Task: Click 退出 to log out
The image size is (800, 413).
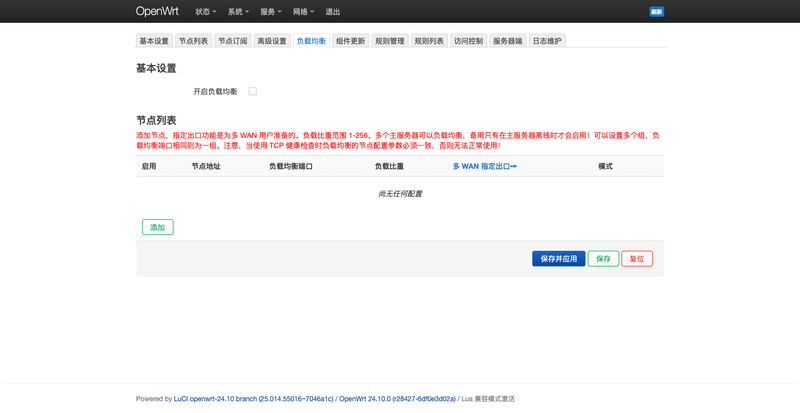Action: (x=333, y=12)
